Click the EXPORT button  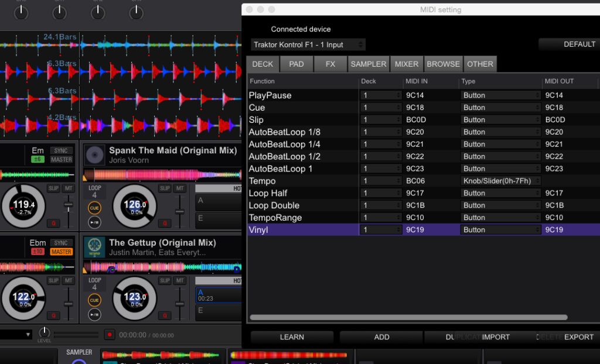point(578,337)
